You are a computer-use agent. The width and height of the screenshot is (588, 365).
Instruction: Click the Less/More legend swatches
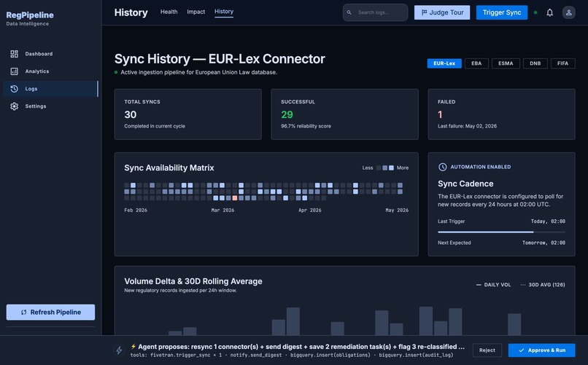(x=385, y=168)
